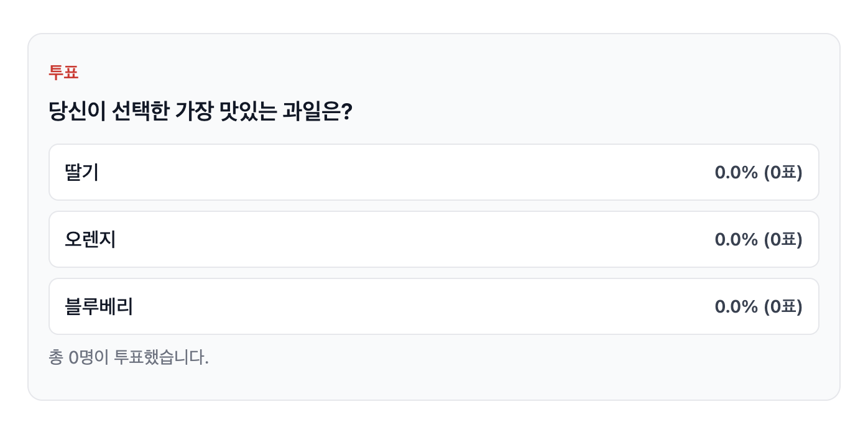Select the 오렌지 option label text
Viewport: 868px width, 435px height.
90,239
